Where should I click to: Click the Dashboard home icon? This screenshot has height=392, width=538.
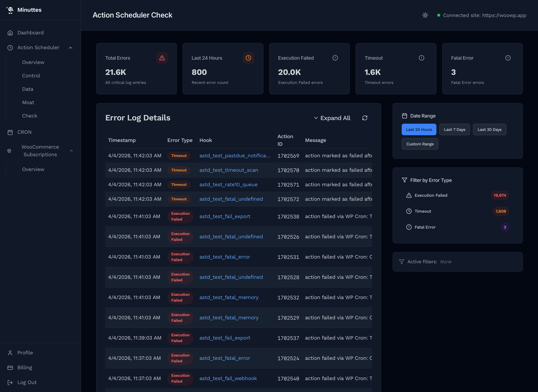pos(10,33)
